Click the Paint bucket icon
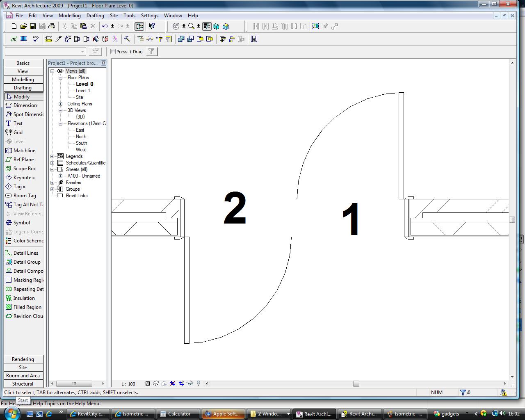 click(96, 39)
